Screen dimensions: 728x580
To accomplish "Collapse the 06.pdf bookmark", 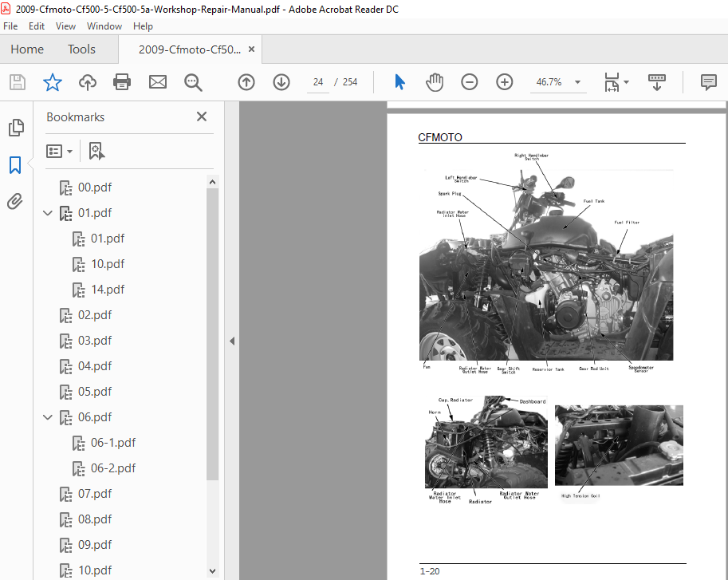I will point(47,417).
